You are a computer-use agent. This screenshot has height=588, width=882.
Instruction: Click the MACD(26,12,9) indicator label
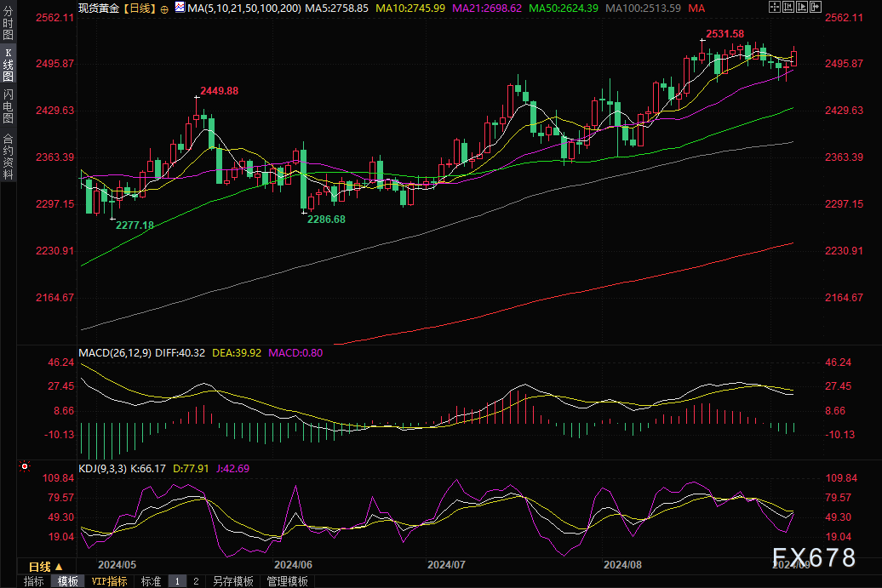[114, 352]
